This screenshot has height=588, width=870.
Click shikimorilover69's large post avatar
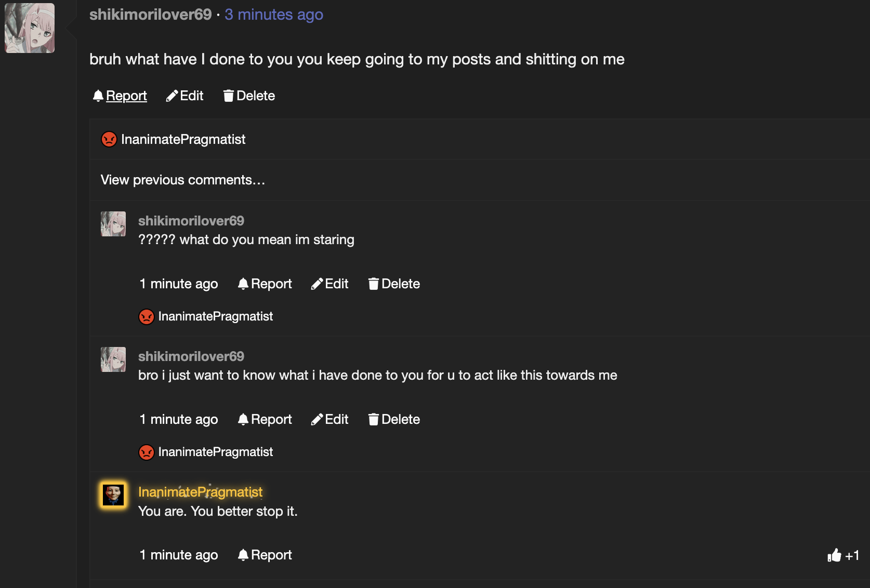(x=30, y=28)
